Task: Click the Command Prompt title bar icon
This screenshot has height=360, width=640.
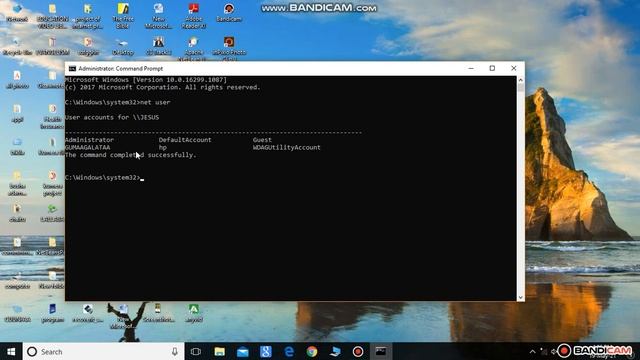Action: pos(72,69)
